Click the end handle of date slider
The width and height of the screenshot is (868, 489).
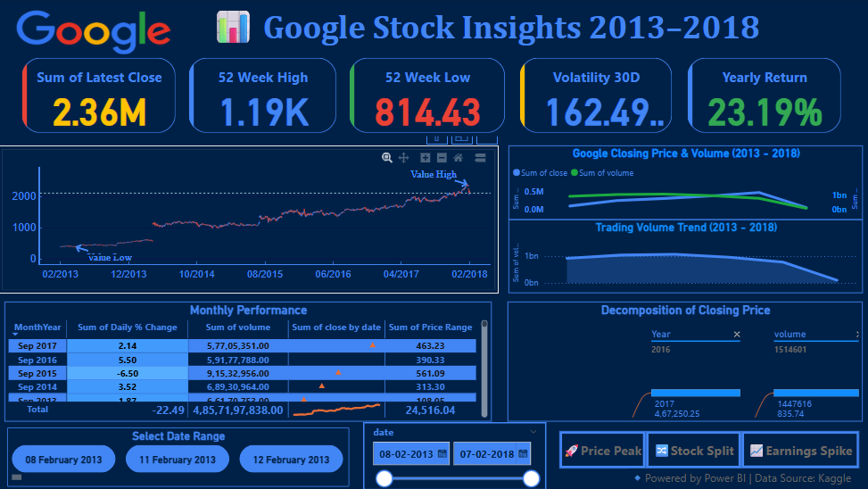532,478
